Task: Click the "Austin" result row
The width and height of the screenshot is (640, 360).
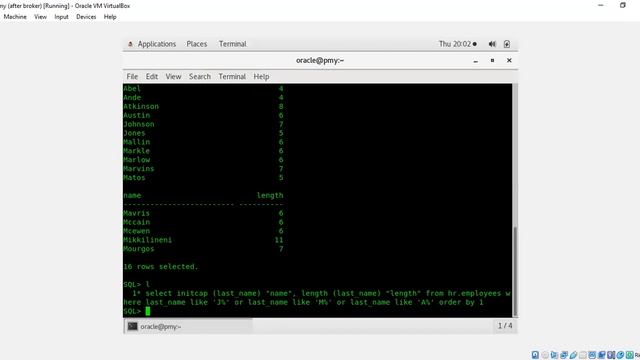Action: [203, 116]
